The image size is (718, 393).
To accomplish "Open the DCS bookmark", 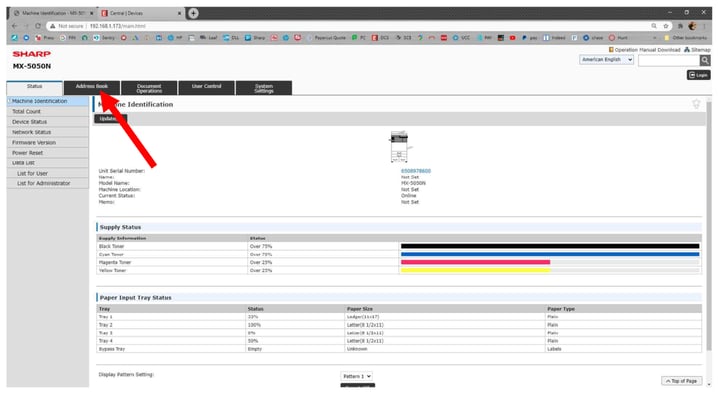I will (x=380, y=38).
